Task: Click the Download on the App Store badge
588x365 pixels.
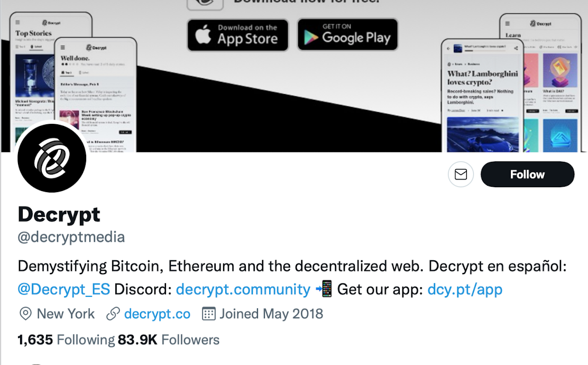Action: [237, 35]
